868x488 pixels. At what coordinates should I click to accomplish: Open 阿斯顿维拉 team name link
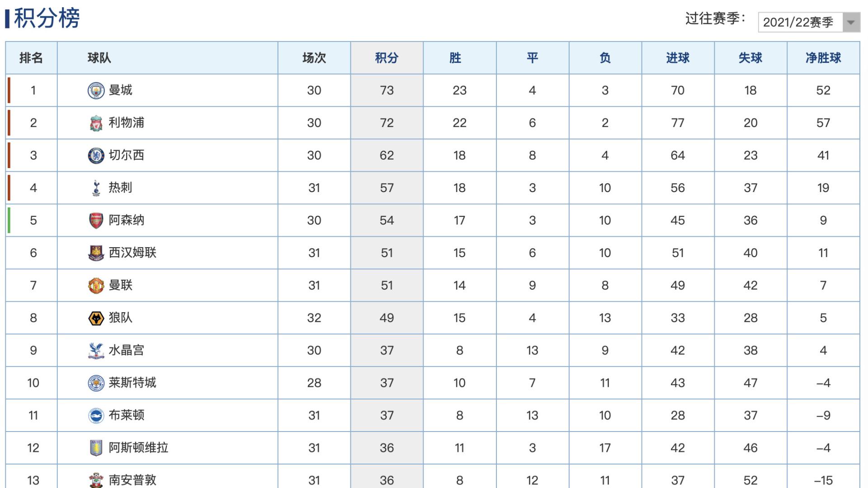click(138, 448)
